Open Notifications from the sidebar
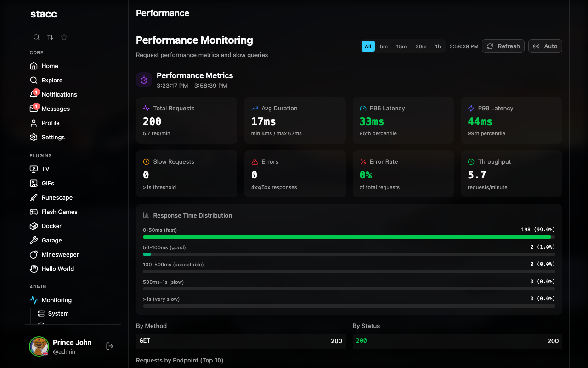 [59, 94]
